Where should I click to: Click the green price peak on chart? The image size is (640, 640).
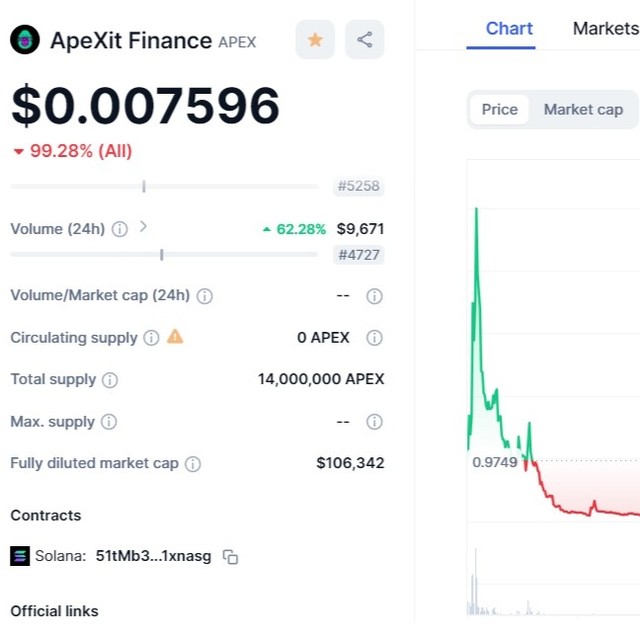tap(476, 211)
